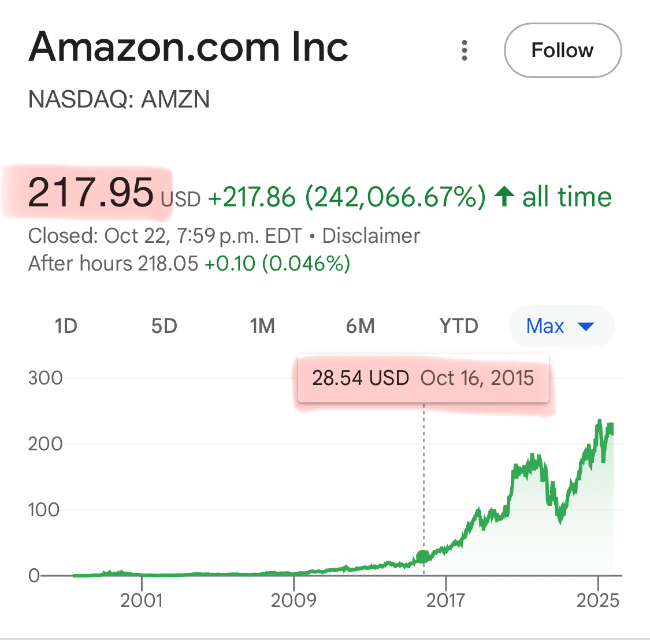Image resolution: width=650 pixels, height=644 pixels.
Task: Click the 2001 label on the x-axis
Action: click(142, 600)
